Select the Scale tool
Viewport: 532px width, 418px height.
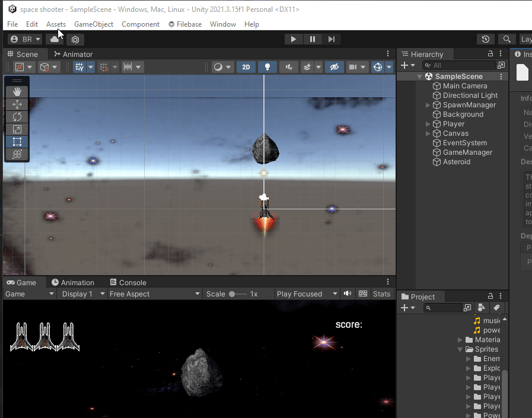click(x=17, y=129)
